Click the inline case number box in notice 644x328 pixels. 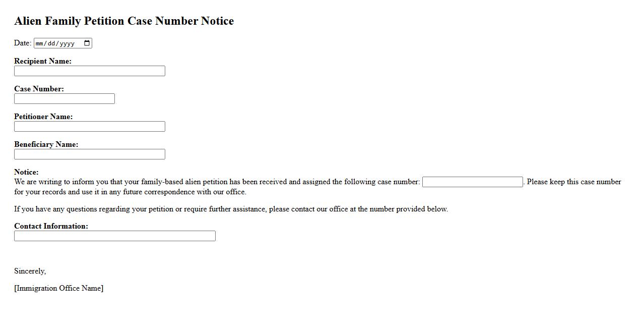point(472,182)
